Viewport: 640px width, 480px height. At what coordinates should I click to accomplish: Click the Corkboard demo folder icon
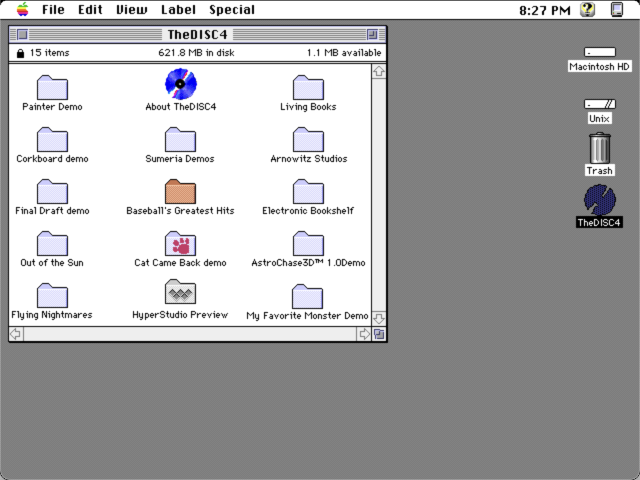(x=52, y=140)
